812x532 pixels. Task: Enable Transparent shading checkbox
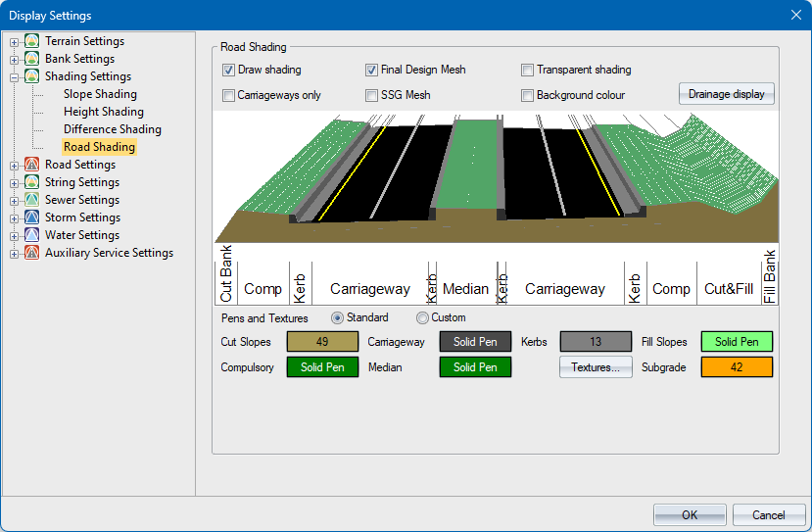pyautogui.click(x=528, y=71)
